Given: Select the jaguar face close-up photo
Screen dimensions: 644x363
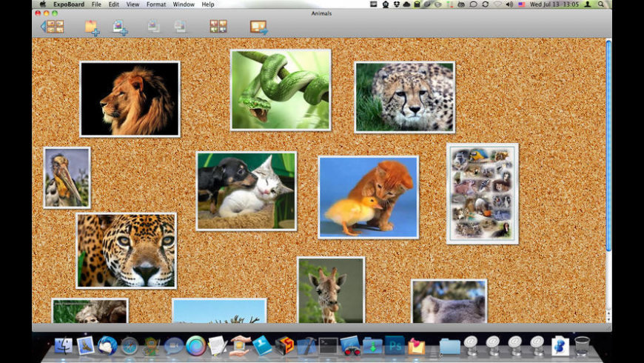Looking at the screenshot, I should (126, 250).
